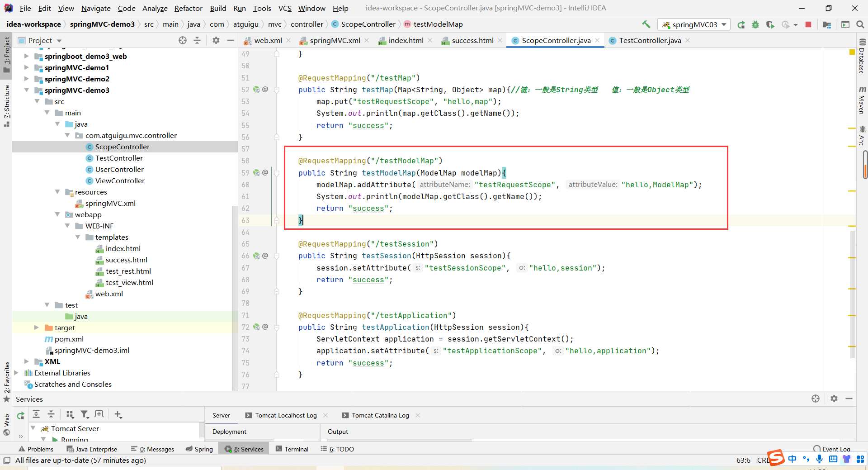
Task: Click Open in New Tab icon in Services
Action: pyautogui.click(x=99, y=414)
